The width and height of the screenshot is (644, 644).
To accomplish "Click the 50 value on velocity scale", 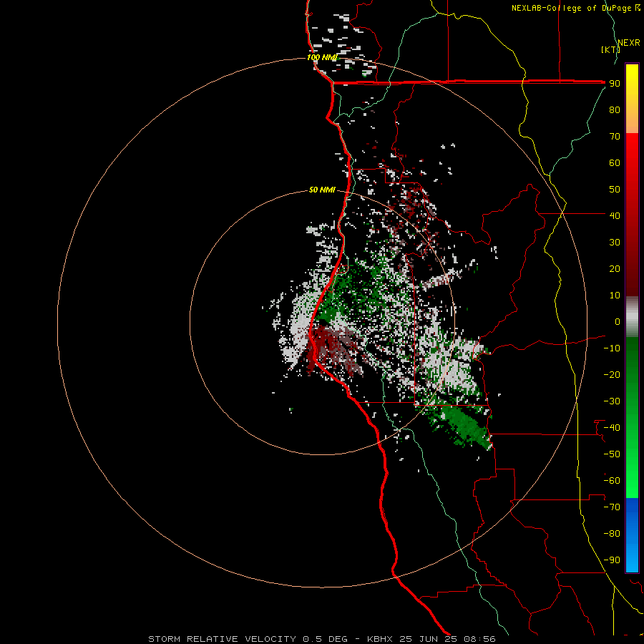I will 615,190.
